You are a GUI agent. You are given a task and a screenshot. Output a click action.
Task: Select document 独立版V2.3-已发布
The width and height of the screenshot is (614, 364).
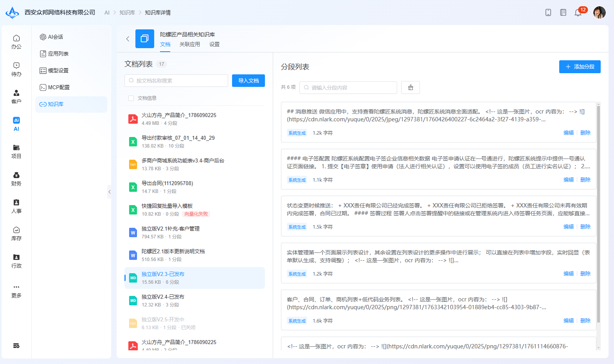pyautogui.click(x=194, y=278)
